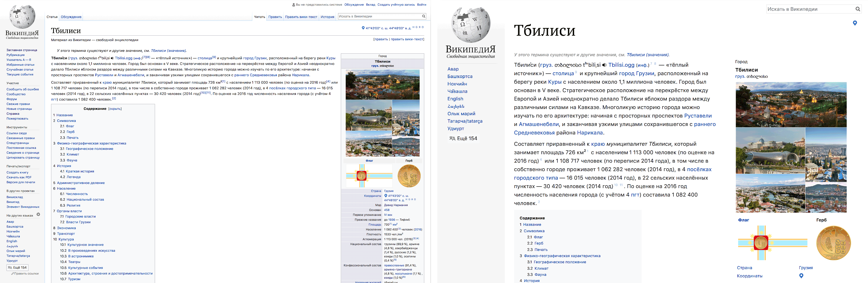The image size is (868, 283).
Task: Click the magnifier icon in the large search box above the big 'Тбилиси' title
Action: (857, 9)
